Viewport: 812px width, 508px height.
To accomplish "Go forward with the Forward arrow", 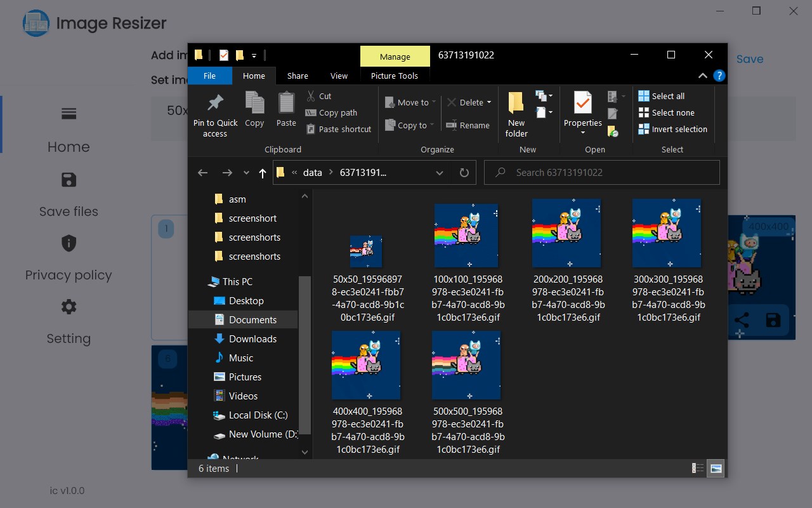I will [227, 173].
